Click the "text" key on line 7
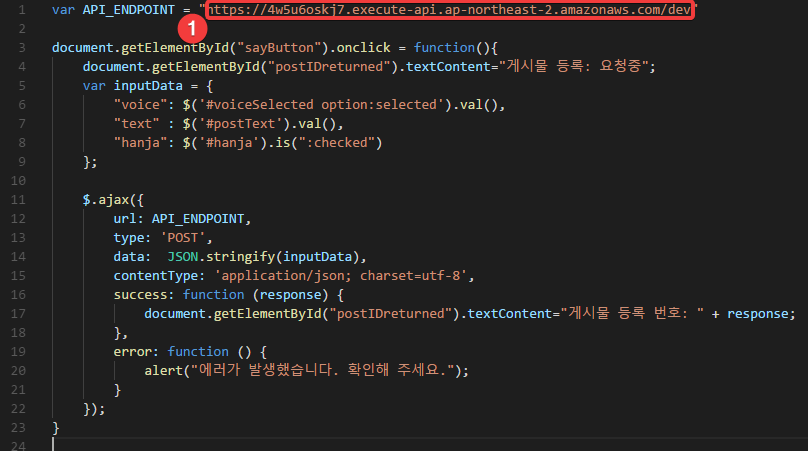808x451 pixels. [x=137, y=124]
